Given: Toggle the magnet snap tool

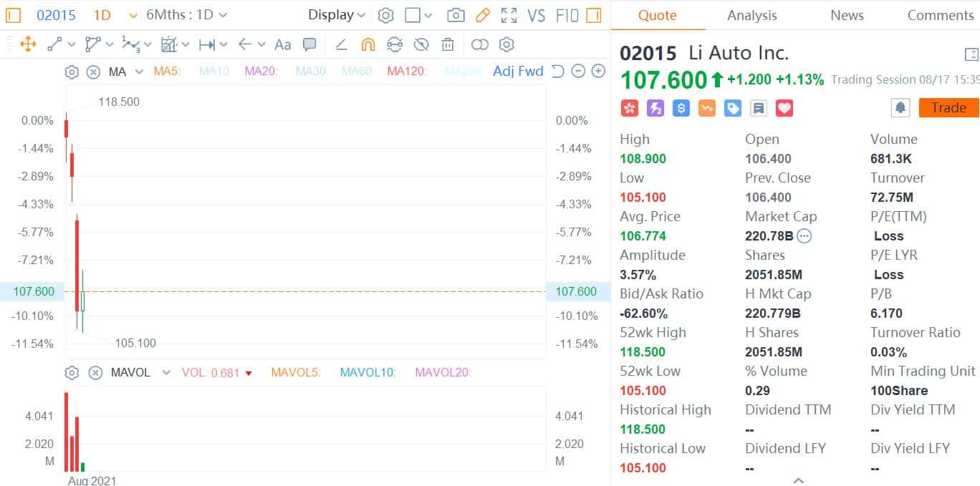Looking at the screenshot, I should tap(368, 44).
